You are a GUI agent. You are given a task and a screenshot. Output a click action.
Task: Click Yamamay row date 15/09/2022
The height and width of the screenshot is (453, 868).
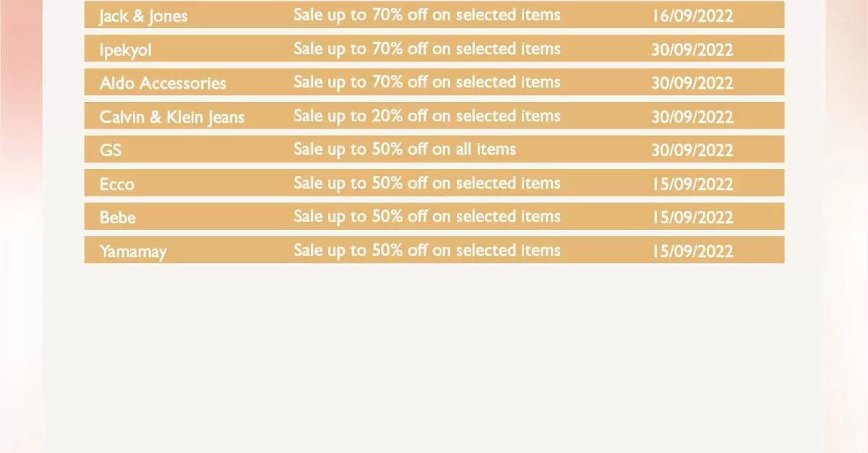tap(692, 251)
